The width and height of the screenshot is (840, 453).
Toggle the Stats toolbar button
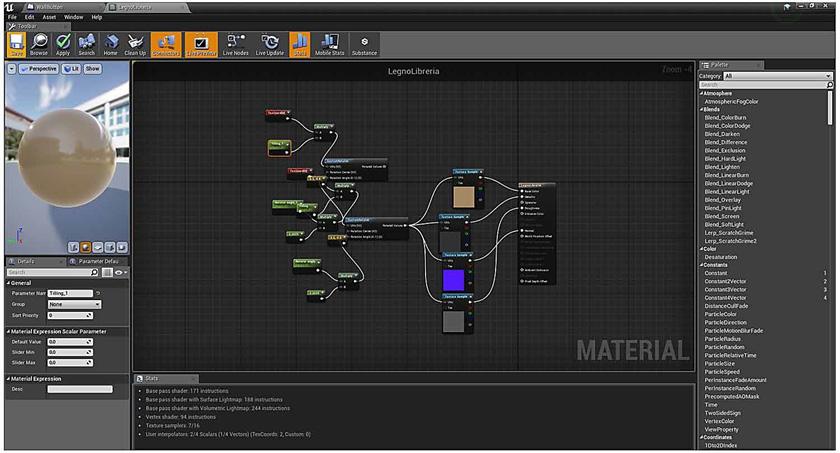pos(299,42)
